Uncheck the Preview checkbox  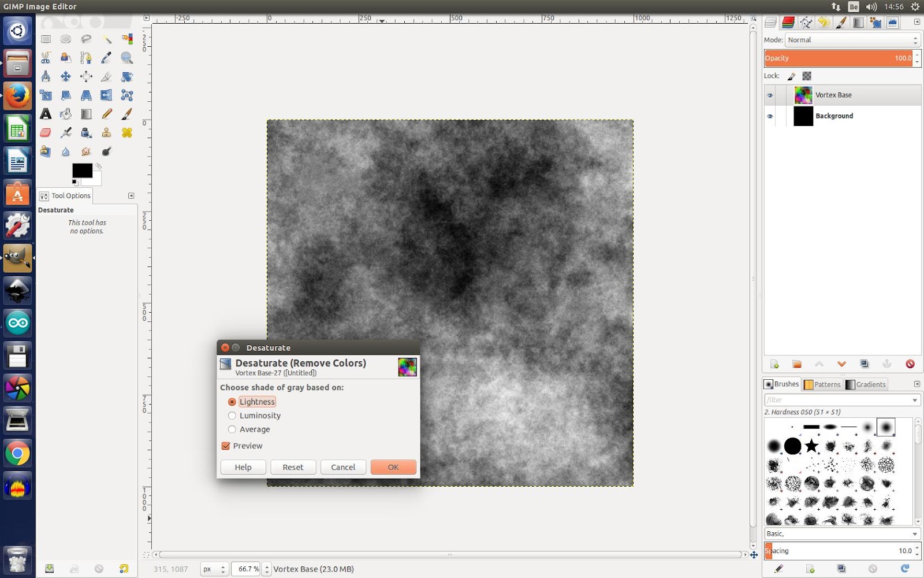click(226, 446)
